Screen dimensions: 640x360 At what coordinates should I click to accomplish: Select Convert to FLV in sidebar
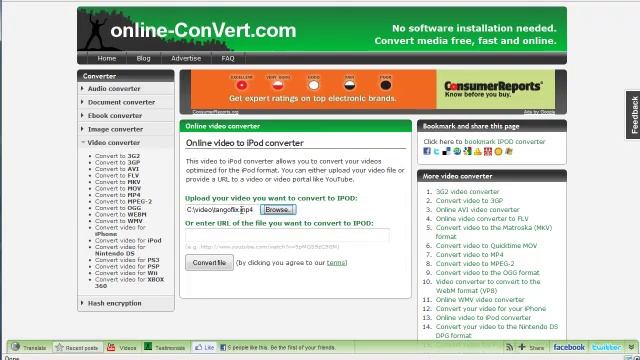[x=117, y=176]
